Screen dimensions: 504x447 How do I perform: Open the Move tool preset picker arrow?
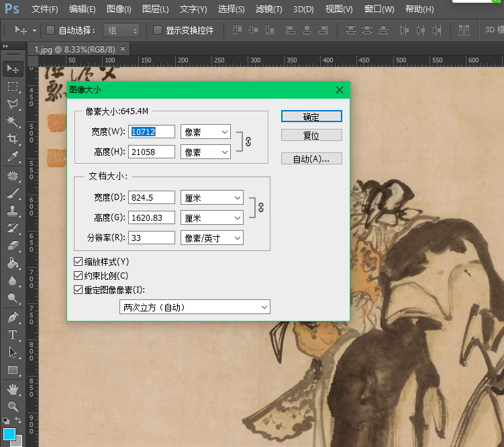[x=34, y=30]
